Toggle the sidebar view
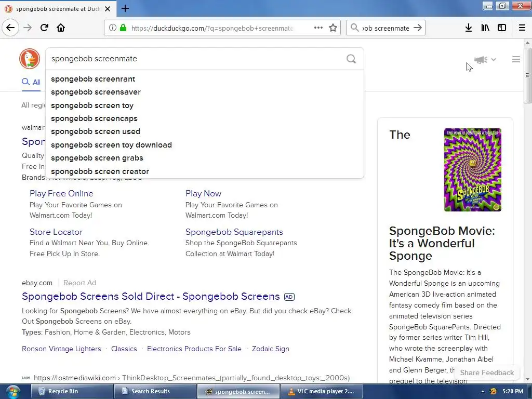 coord(502,28)
